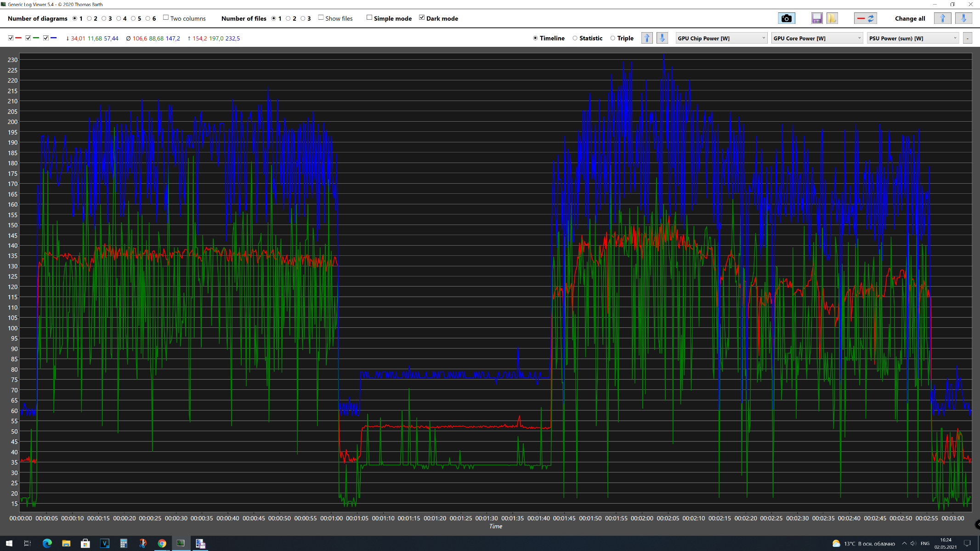Click the red line refresh button
The image size is (980, 551).
pos(866,18)
